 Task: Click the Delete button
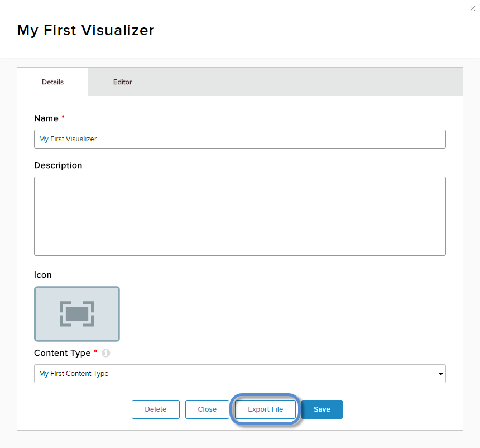(x=156, y=409)
